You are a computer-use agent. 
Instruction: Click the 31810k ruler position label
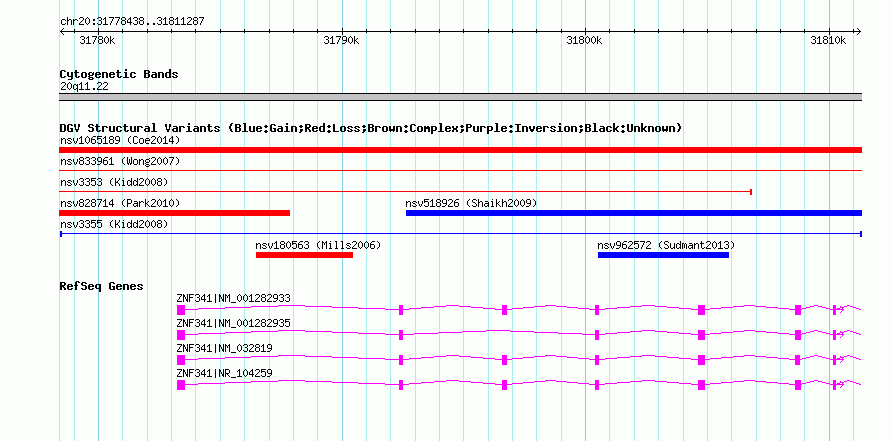tap(828, 41)
